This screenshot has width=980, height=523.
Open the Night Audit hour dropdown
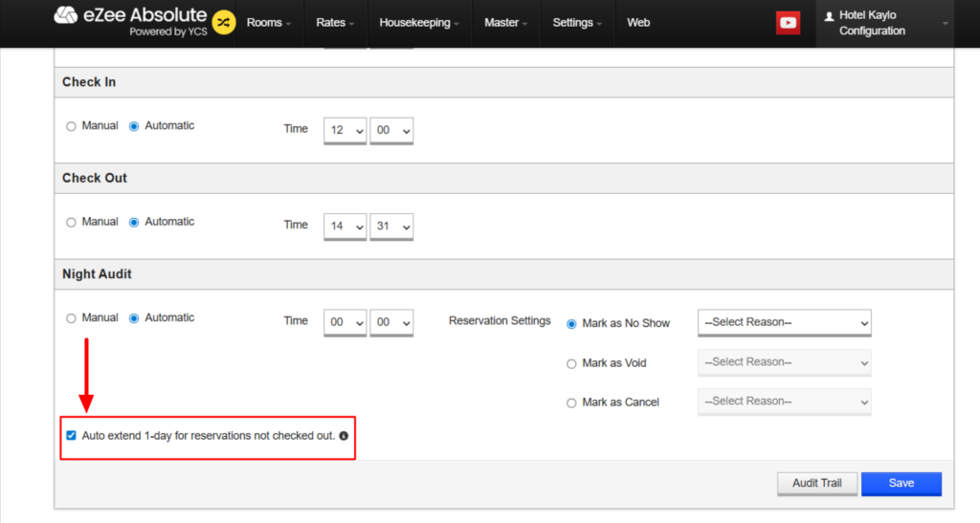tap(345, 323)
